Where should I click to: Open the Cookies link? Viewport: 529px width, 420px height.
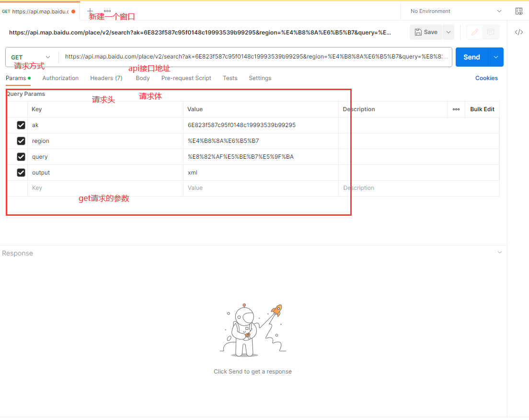tap(486, 78)
